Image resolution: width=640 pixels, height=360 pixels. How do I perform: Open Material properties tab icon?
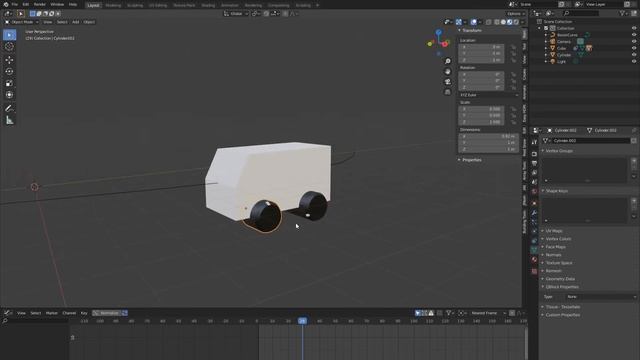pos(534,260)
